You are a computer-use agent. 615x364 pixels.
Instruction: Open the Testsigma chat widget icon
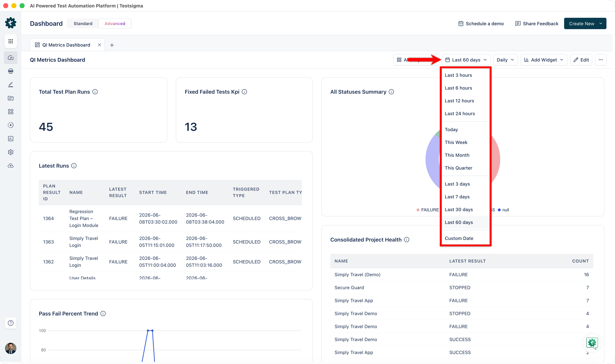click(592, 343)
